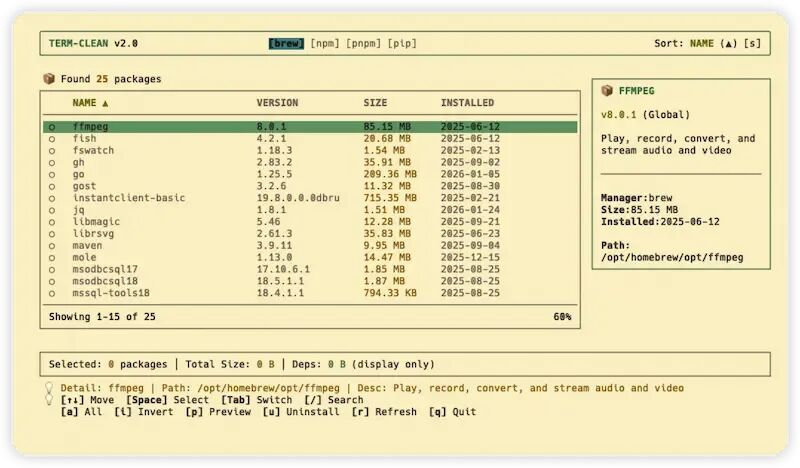Click the lightbulb icon beside Detail line
800x468 pixels.
(49, 388)
